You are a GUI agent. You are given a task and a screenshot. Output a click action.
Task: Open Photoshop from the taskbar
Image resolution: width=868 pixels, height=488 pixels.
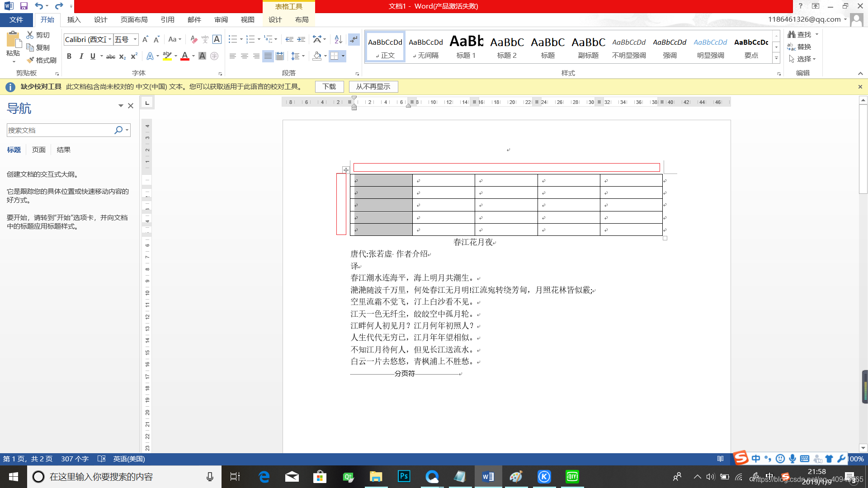click(404, 477)
